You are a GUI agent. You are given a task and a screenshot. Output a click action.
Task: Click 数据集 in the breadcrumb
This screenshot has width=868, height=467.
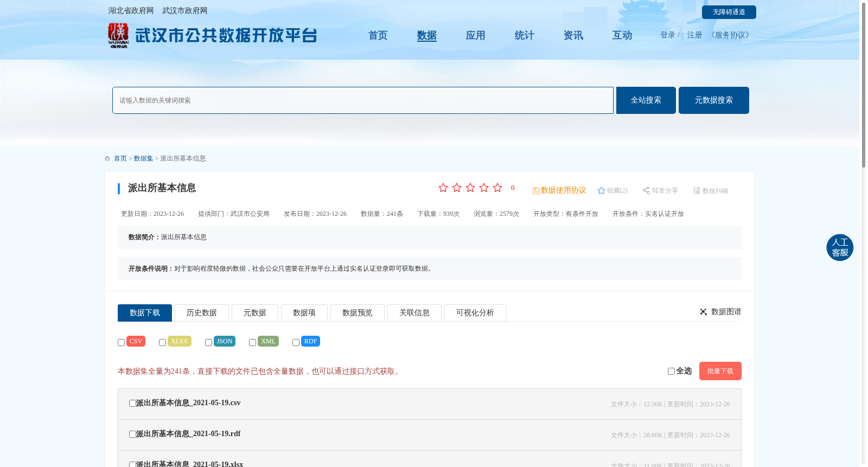pos(144,158)
